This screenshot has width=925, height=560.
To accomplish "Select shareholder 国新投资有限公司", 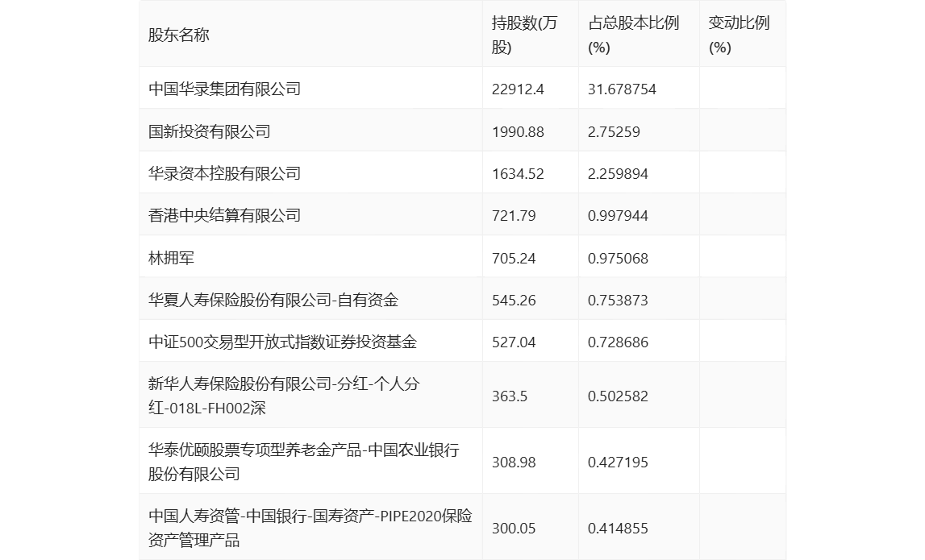I will pyautogui.click(x=210, y=131).
